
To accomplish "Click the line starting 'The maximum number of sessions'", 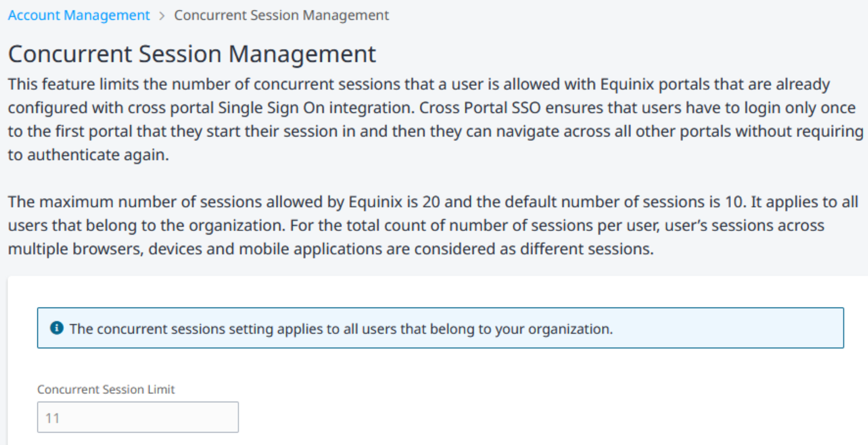I will [433, 202].
